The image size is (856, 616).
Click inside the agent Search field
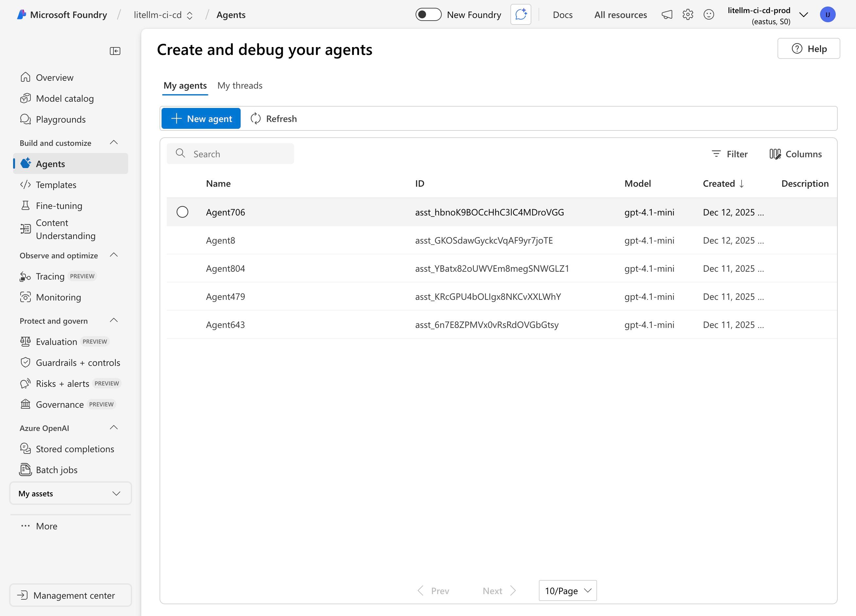pos(230,154)
